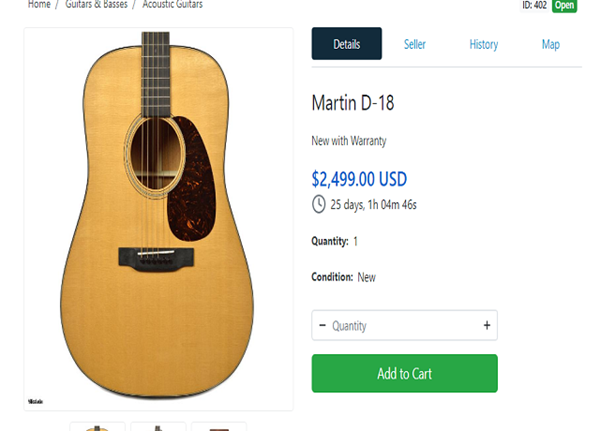This screenshot has height=431, width=600.
Task: Click the plus icon in the Quantity stepper
Action: click(x=487, y=326)
